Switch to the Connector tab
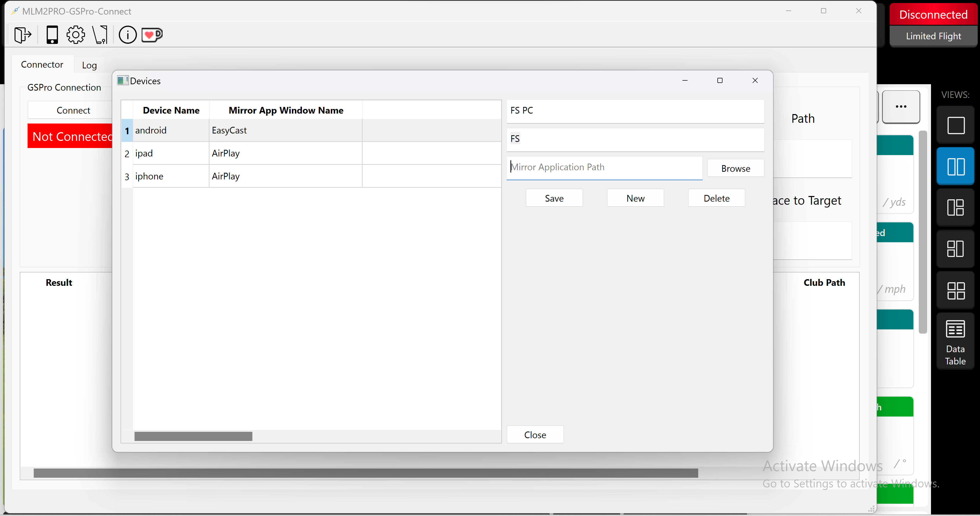This screenshot has width=980, height=516. click(x=42, y=65)
